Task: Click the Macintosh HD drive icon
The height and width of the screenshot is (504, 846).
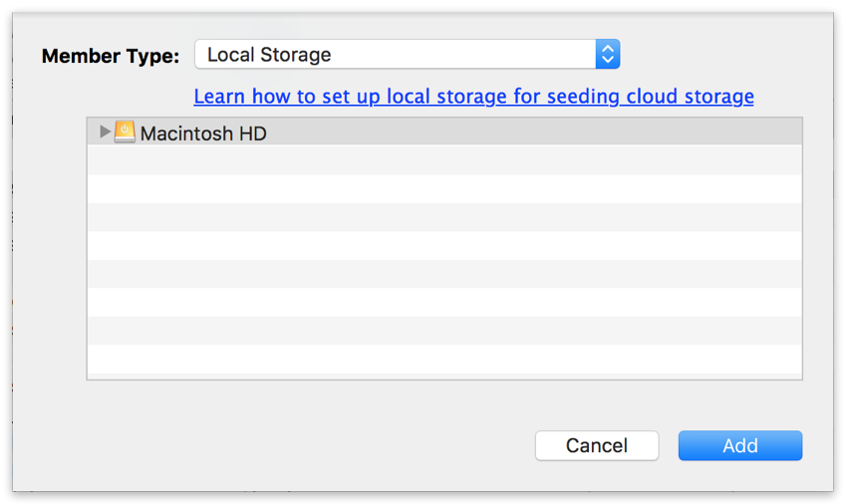Action: point(125,132)
